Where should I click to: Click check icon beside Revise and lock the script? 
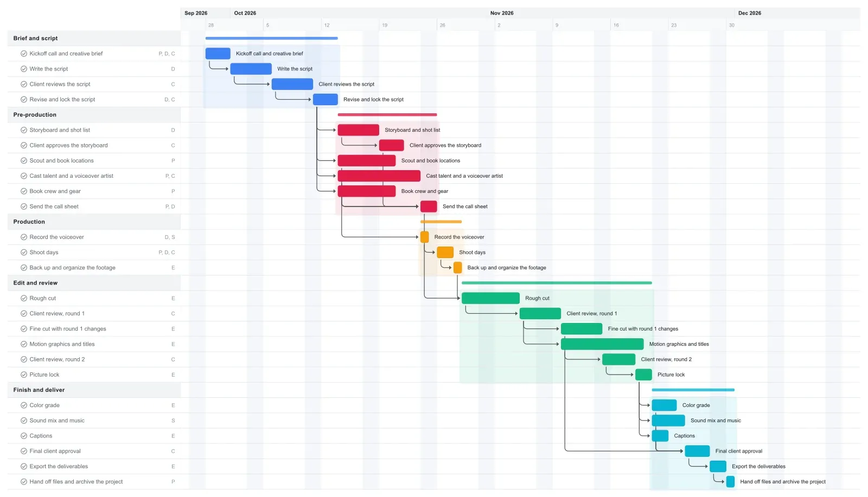coord(24,100)
